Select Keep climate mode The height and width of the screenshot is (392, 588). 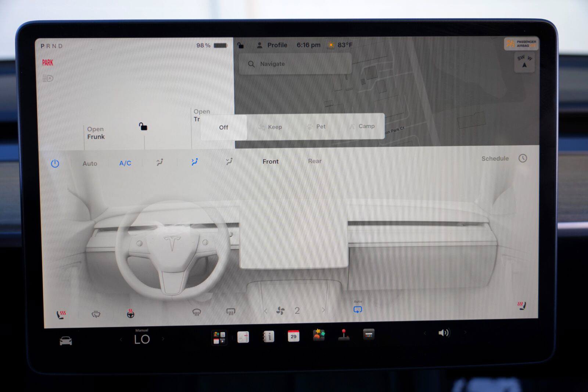point(270,127)
